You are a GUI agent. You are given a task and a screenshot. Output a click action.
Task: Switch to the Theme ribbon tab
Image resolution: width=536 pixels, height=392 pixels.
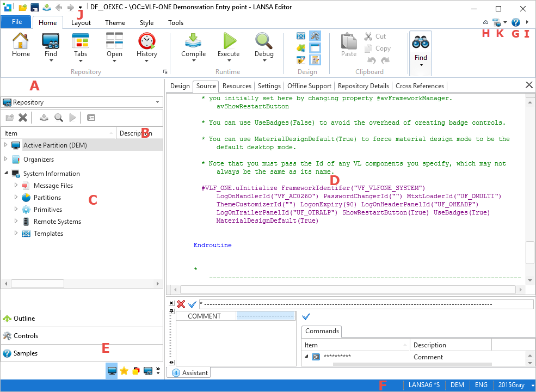(x=115, y=22)
